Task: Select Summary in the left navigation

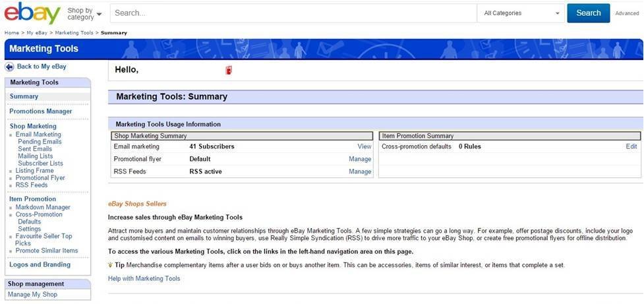Action: (x=24, y=96)
